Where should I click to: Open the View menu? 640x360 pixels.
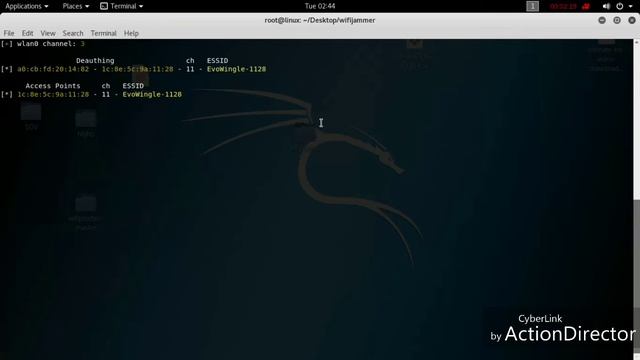click(x=48, y=33)
